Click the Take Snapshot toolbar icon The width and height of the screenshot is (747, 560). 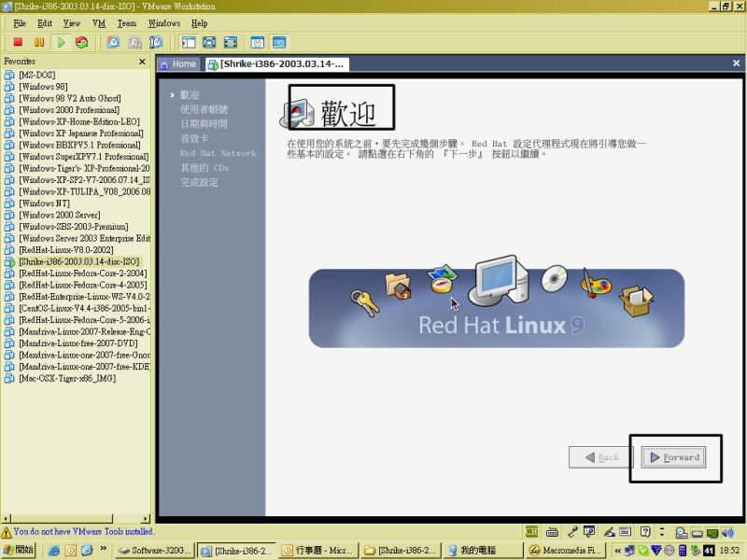coord(113,42)
